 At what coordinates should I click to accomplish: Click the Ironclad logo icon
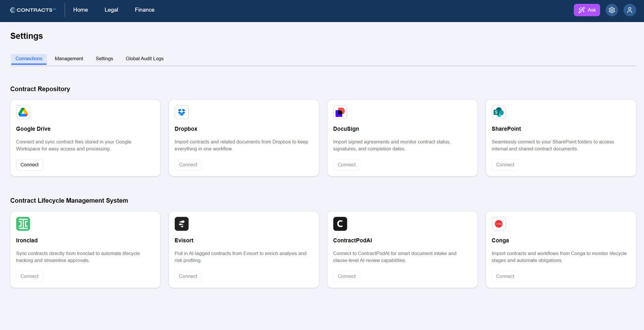(x=23, y=224)
